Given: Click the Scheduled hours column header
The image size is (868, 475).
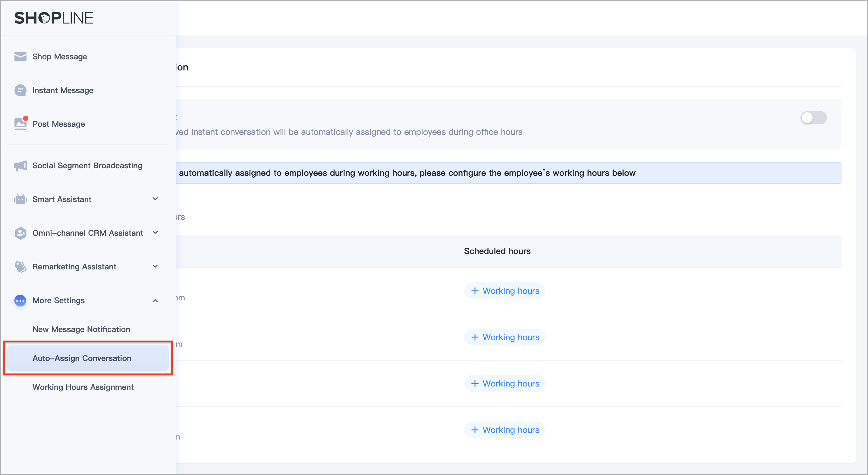Looking at the screenshot, I should coord(497,251).
